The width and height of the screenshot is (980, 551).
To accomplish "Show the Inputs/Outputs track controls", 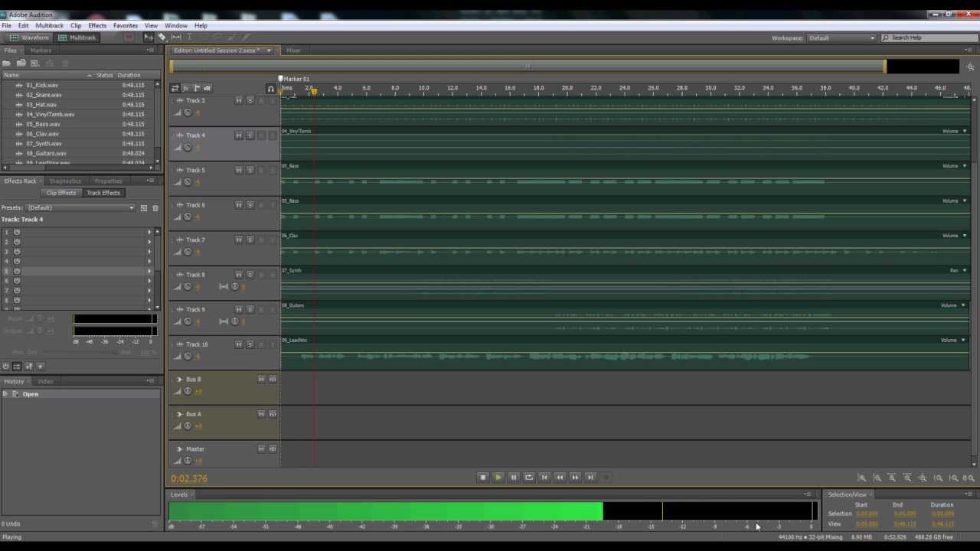I will pyautogui.click(x=175, y=88).
